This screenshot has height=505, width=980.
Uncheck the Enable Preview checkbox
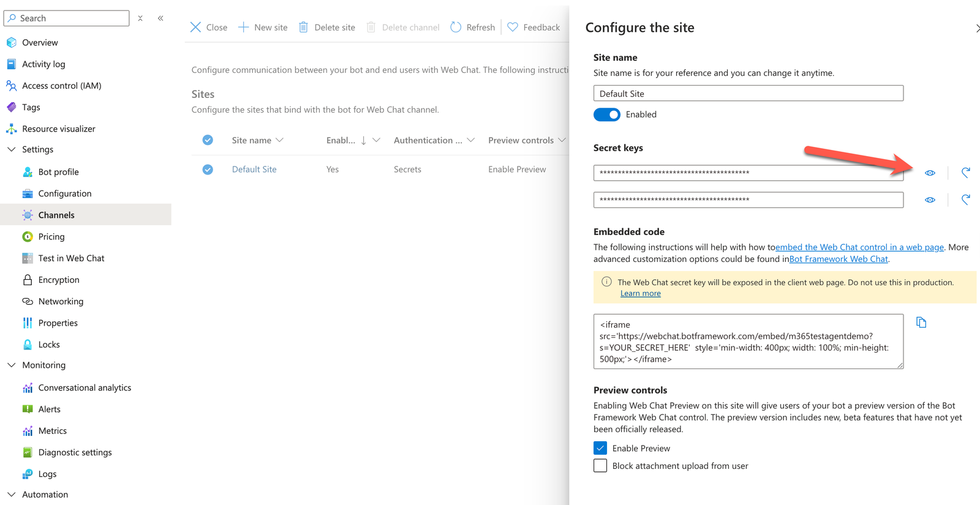(x=600, y=448)
